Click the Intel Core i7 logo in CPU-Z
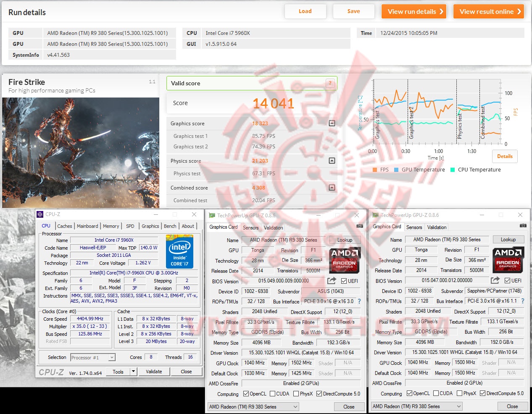The image size is (532, 414). [179, 252]
